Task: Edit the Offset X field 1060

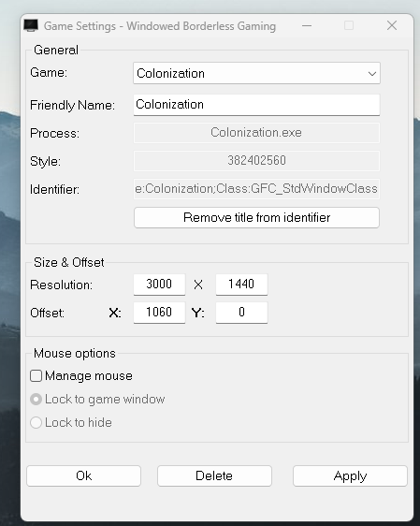Action: (x=159, y=313)
